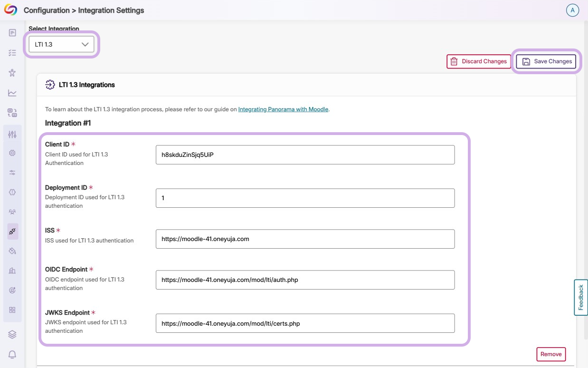Image resolution: width=588 pixels, height=368 pixels.
Task: Open the line chart analytics icon
Action: click(x=12, y=93)
